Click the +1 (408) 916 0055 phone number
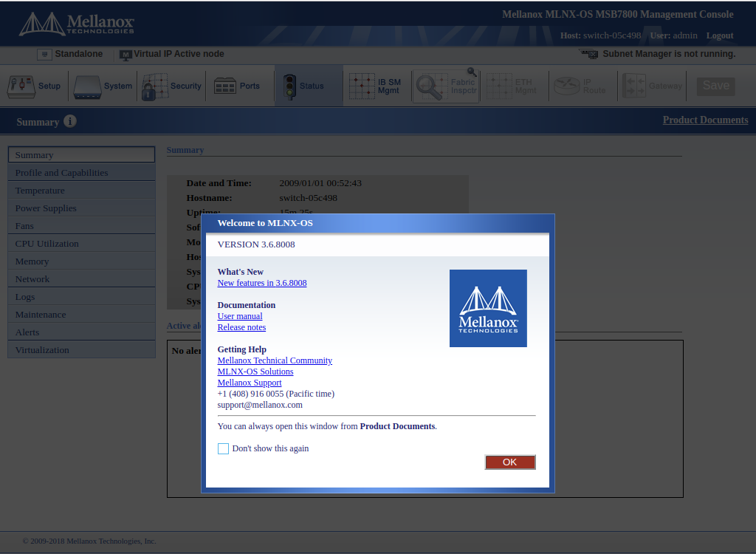 tap(250, 394)
